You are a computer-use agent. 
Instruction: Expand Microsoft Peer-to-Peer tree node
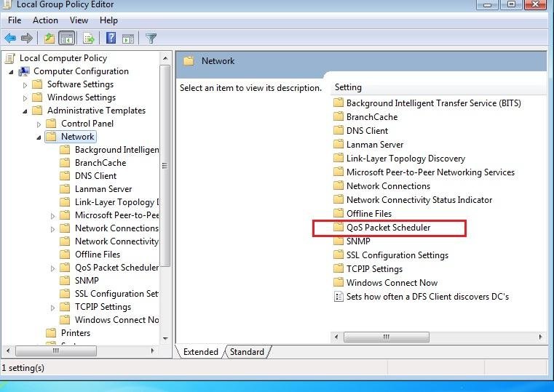[x=52, y=215]
